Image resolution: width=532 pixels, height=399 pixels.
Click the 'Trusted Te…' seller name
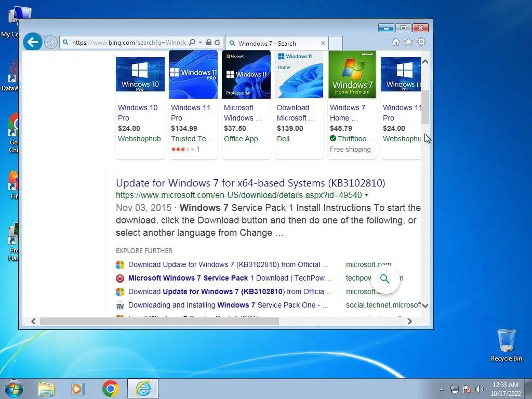click(x=192, y=139)
